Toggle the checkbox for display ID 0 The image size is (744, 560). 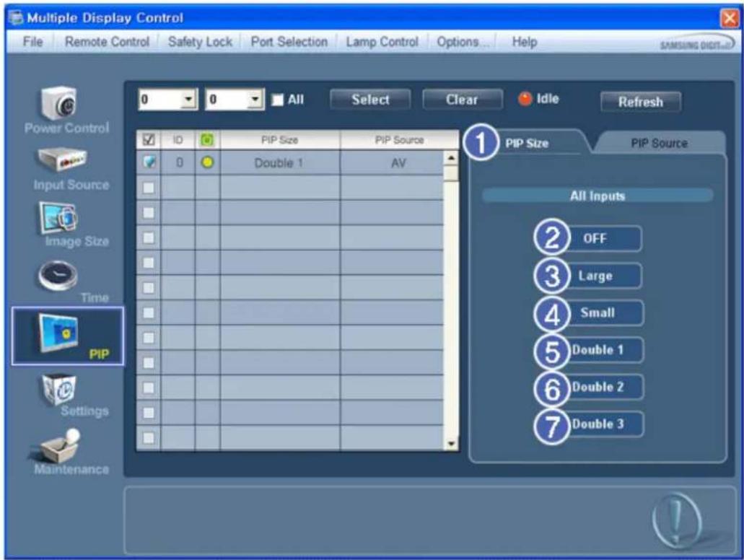click(x=149, y=163)
